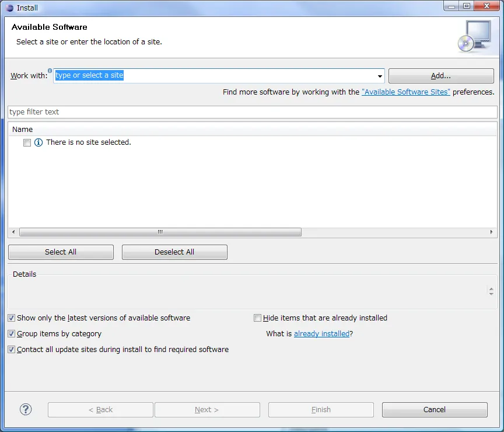Maximize the Install window
The width and height of the screenshot is (504, 432).
467,6
